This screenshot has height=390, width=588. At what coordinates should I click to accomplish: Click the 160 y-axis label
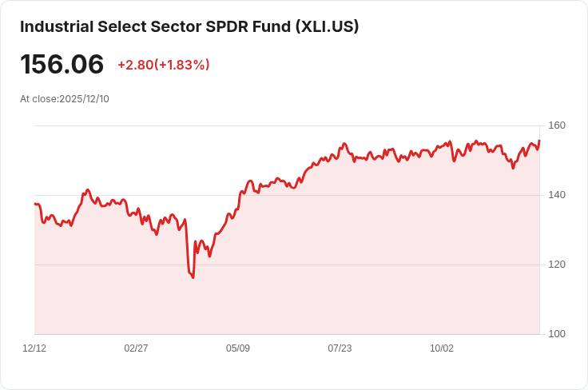click(557, 125)
